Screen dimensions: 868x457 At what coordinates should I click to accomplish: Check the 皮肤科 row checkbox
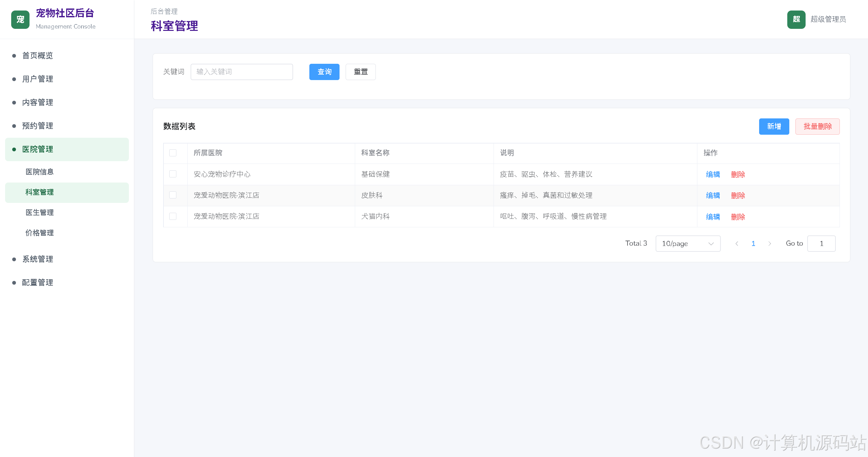click(x=173, y=195)
